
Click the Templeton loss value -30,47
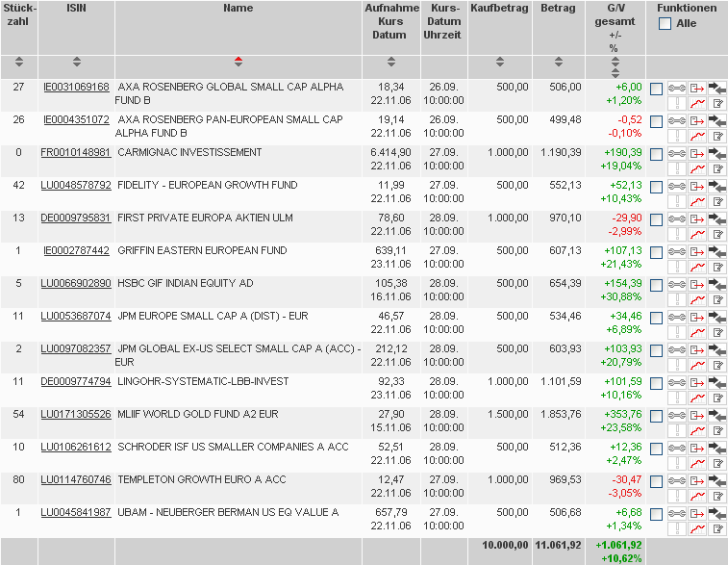tap(627, 479)
